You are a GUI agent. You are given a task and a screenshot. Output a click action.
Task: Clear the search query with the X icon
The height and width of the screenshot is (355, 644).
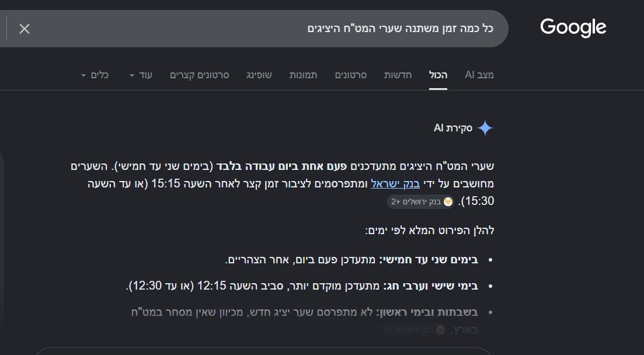[25, 29]
